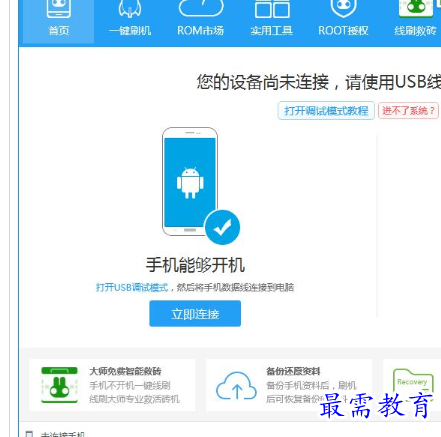Viewport: 441px width, 437px height.
Task: Click the green Recovery folder icon
Action: (413, 383)
